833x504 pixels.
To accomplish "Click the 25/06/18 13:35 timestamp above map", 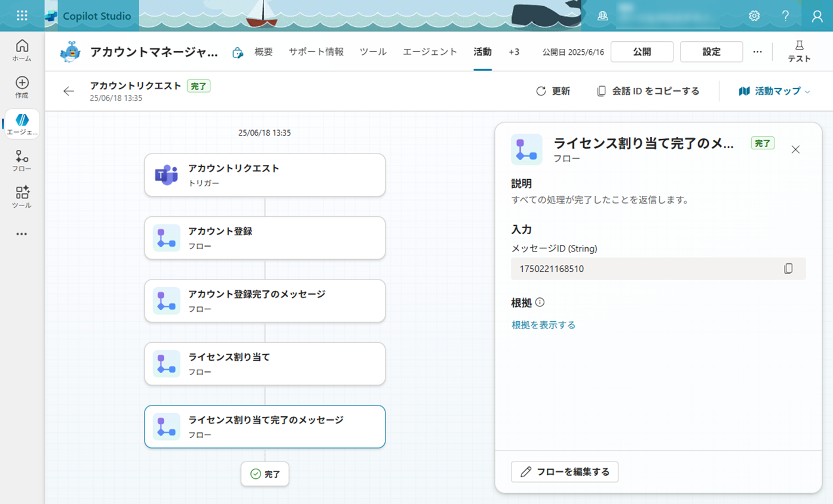I will (264, 133).
